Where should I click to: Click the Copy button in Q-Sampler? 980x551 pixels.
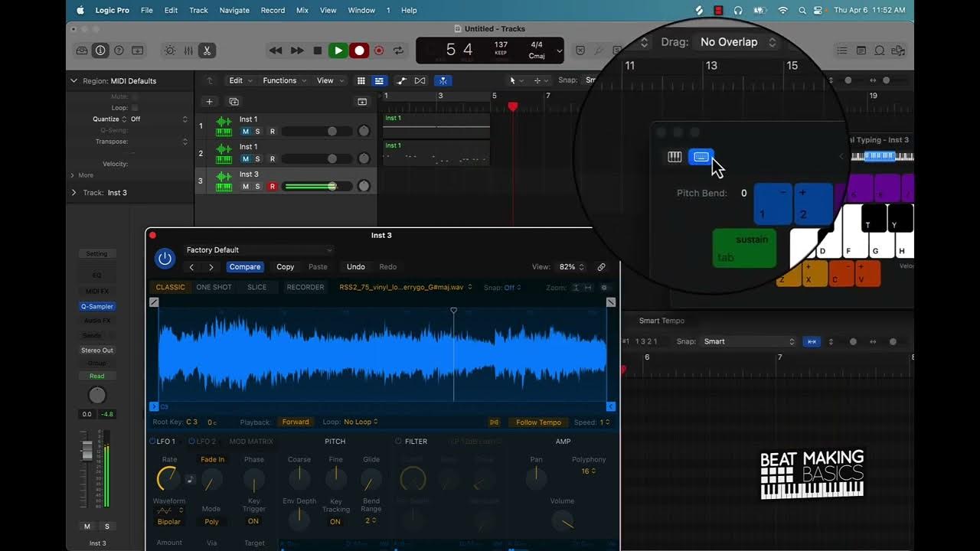pos(286,267)
